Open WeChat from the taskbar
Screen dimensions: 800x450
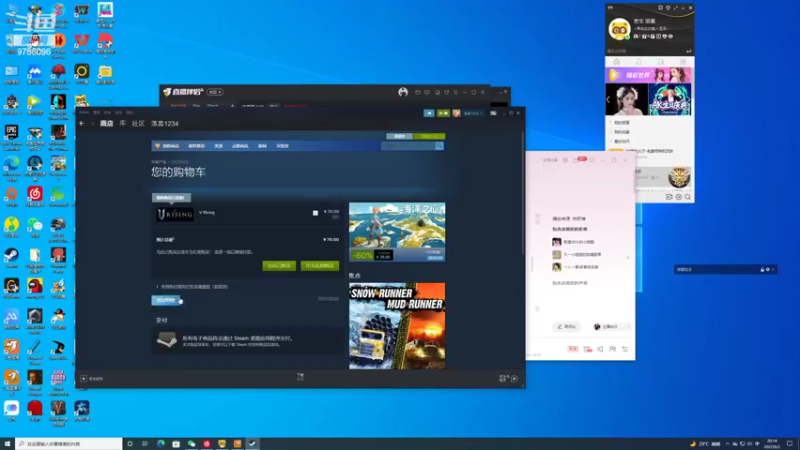(x=191, y=444)
